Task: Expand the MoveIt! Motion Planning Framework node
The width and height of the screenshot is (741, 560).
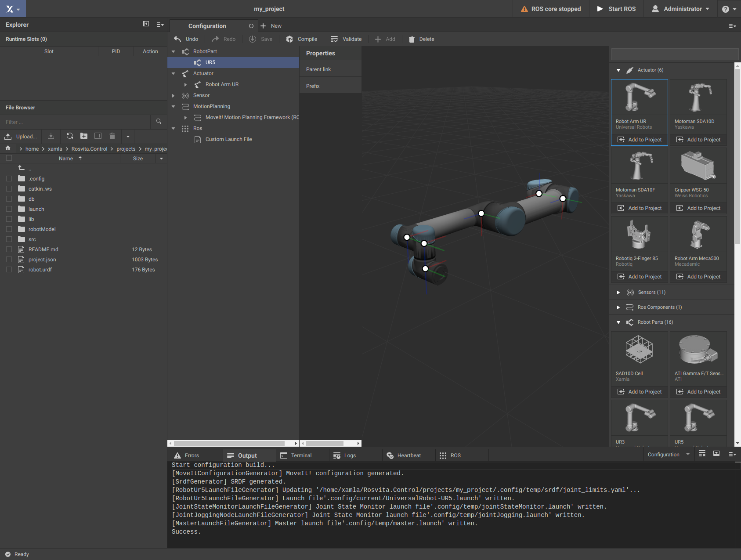Action: pyautogui.click(x=185, y=117)
